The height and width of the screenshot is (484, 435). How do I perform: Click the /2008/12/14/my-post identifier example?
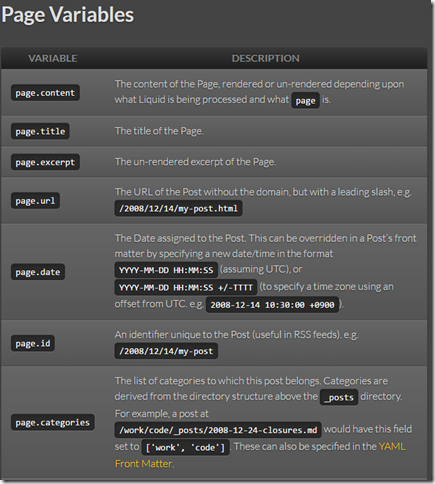pyautogui.click(x=166, y=351)
